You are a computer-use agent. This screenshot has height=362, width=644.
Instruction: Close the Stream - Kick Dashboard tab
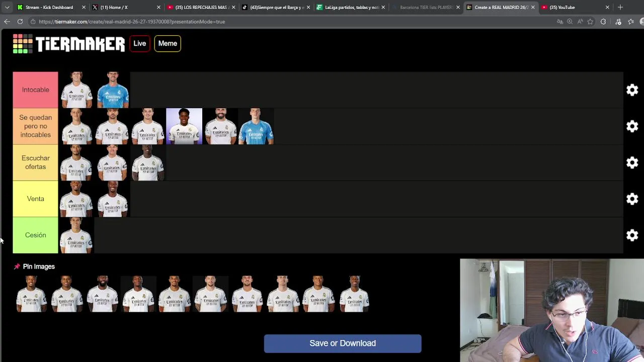coord(84,7)
